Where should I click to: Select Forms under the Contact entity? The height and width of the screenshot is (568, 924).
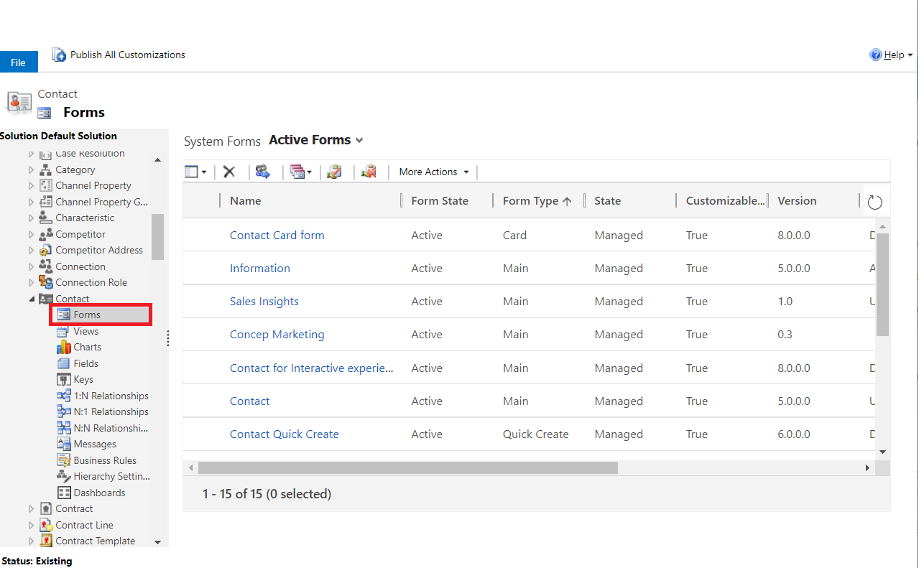pyautogui.click(x=87, y=315)
